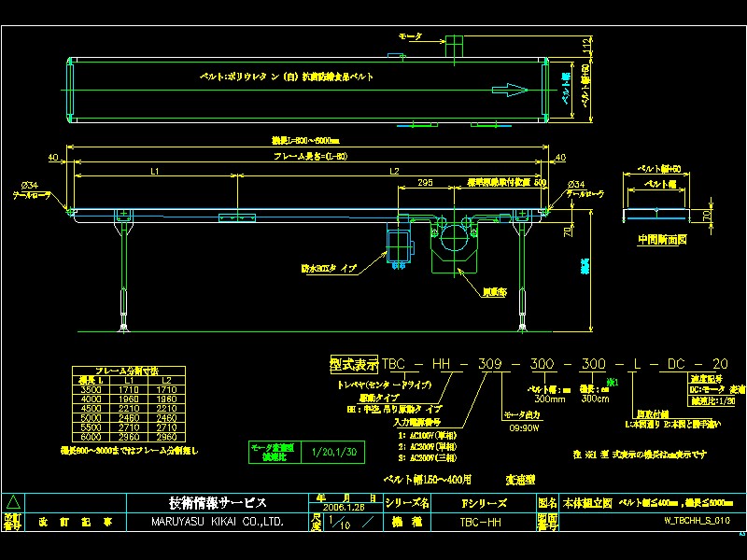Click the 3500 cell in frame table
Image resolution: width=747 pixels, height=560 pixels.
(x=91, y=389)
